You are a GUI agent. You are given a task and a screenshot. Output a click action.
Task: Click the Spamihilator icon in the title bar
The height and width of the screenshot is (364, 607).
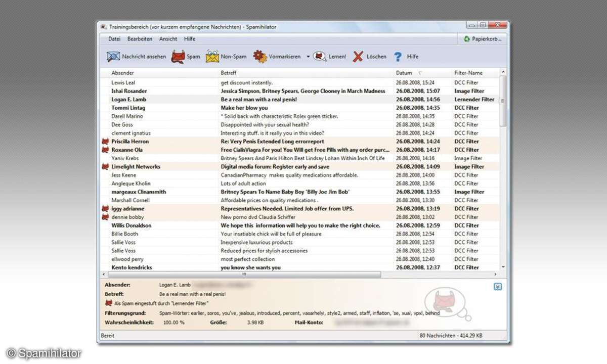(x=104, y=27)
